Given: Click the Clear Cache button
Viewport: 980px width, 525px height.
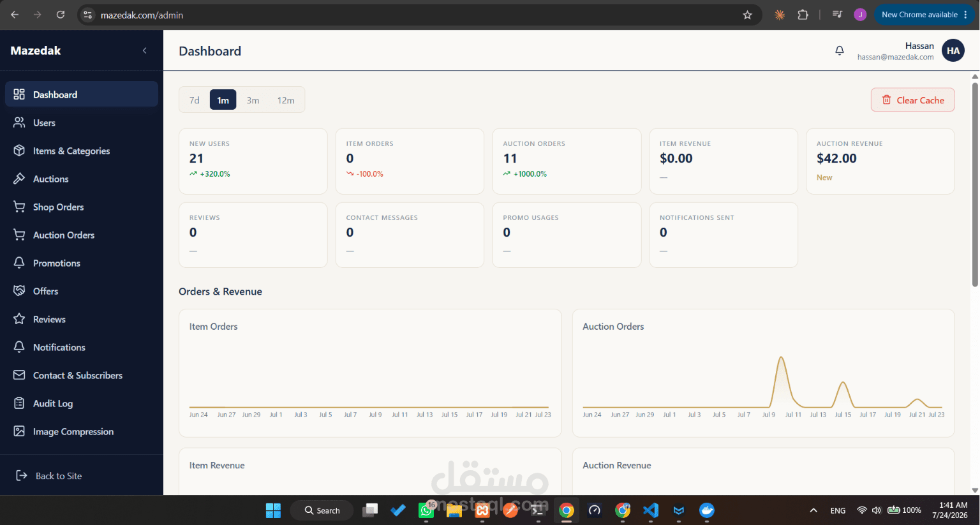Looking at the screenshot, I should pyautogui.click(x=912, y=100).
